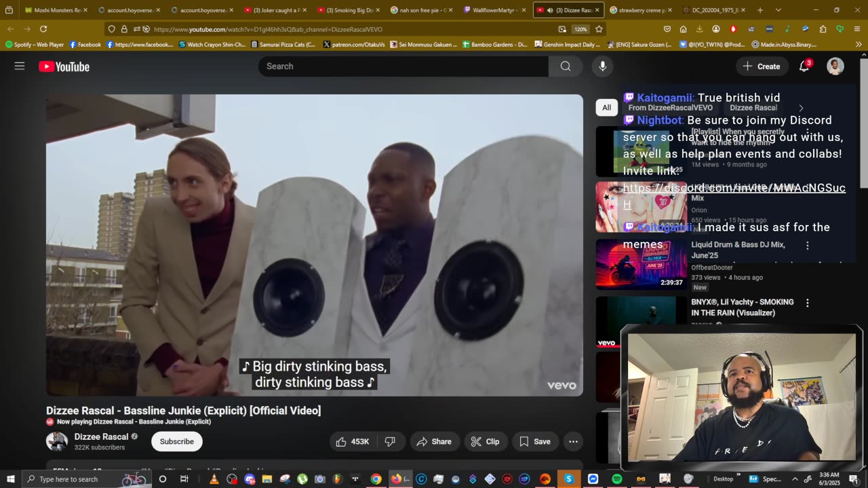Switch to the Joker caught a YouTube tab
Viewport: 868px width, 488px height.
[x=275, y=10]
